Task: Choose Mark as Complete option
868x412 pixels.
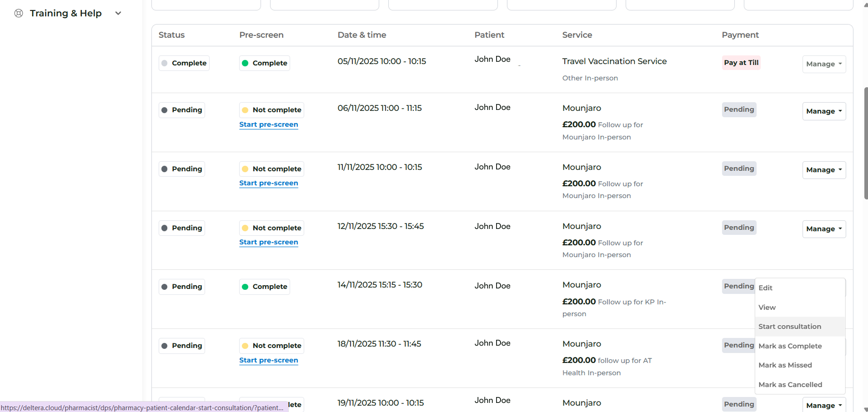Action: [x=790, y=346]
